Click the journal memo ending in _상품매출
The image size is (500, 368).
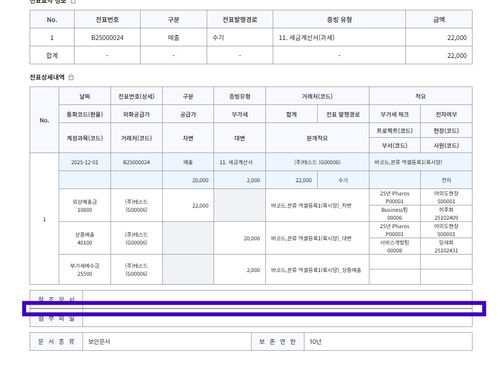click(317, 270)
